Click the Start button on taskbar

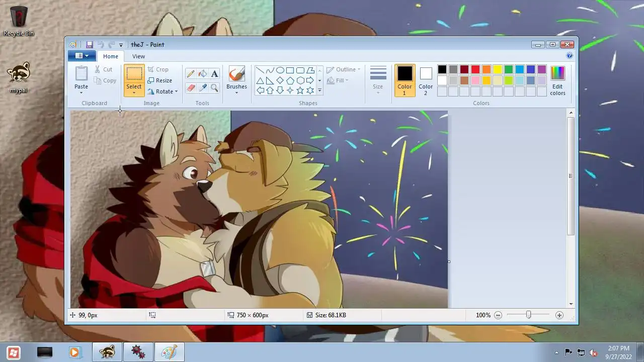click(14, 352)
